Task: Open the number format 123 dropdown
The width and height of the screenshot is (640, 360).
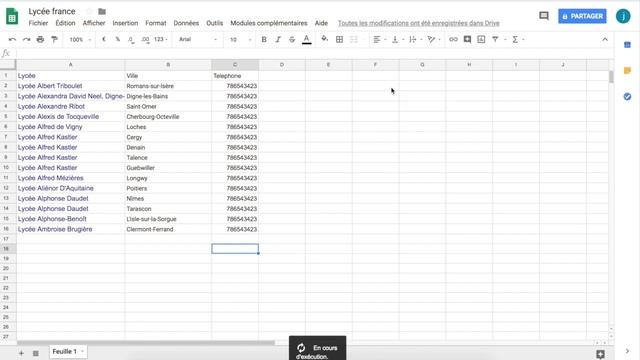Action: point(160,40)
